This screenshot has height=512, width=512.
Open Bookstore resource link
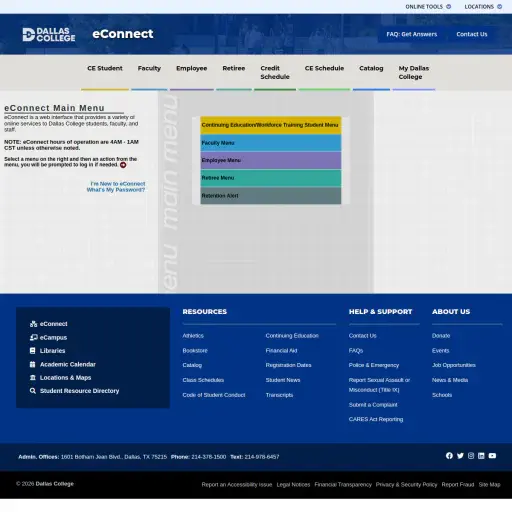point(195,351)
